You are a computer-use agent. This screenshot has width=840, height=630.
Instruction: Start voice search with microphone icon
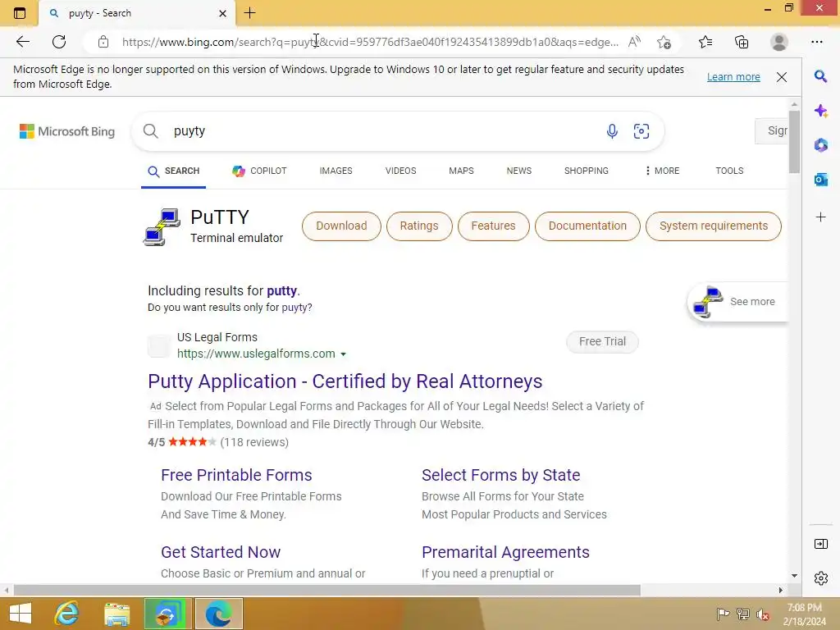click(x=612, y=131)
